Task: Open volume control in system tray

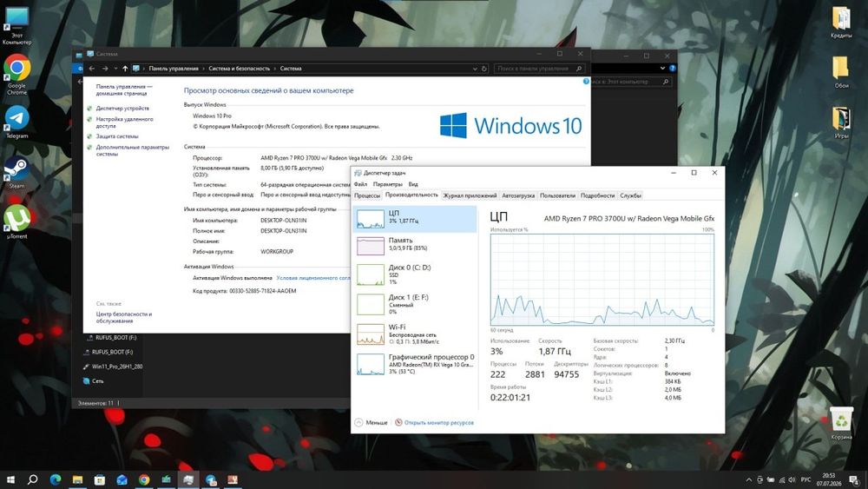Action: [792, 480]
